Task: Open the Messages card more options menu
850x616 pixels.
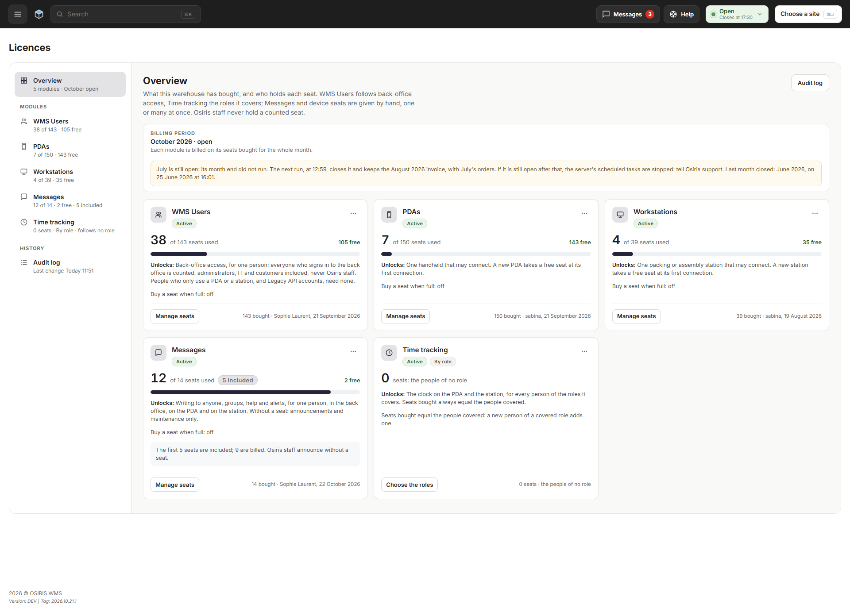Action: click(353, 351)
